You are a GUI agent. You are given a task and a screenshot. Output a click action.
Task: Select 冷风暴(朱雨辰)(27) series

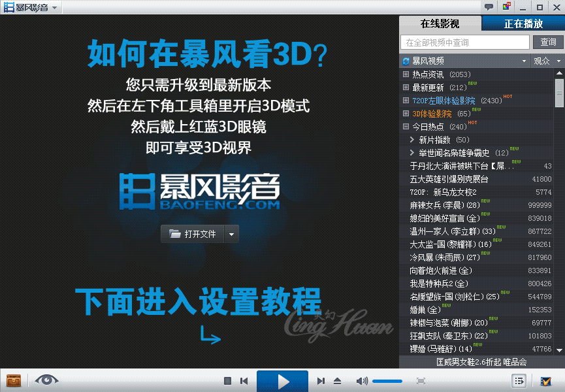476,257
